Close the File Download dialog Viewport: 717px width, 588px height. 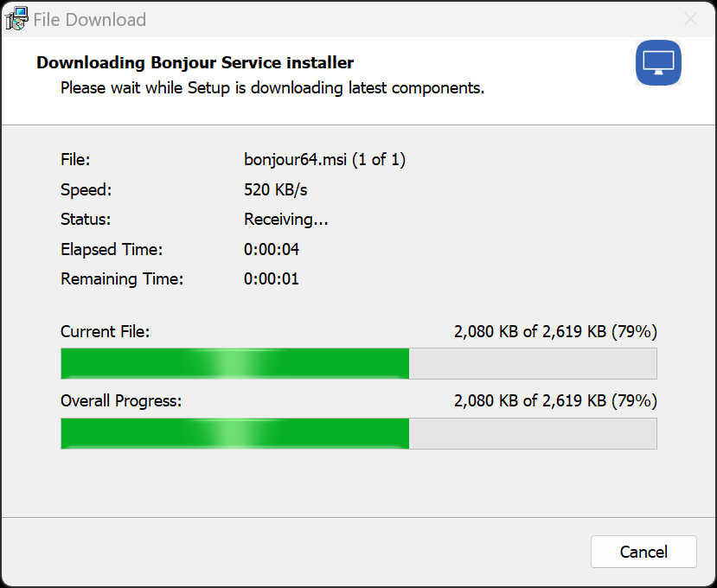690,19
